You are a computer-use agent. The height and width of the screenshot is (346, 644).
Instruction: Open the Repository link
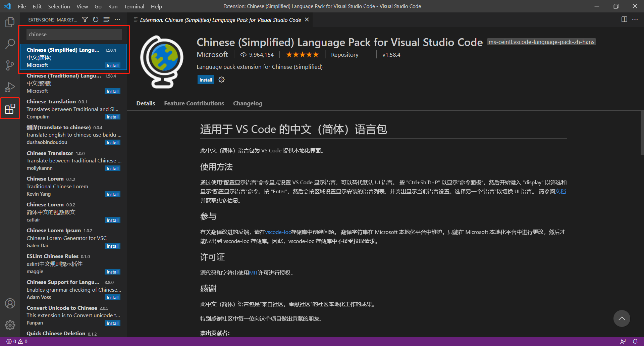[344, 54]
